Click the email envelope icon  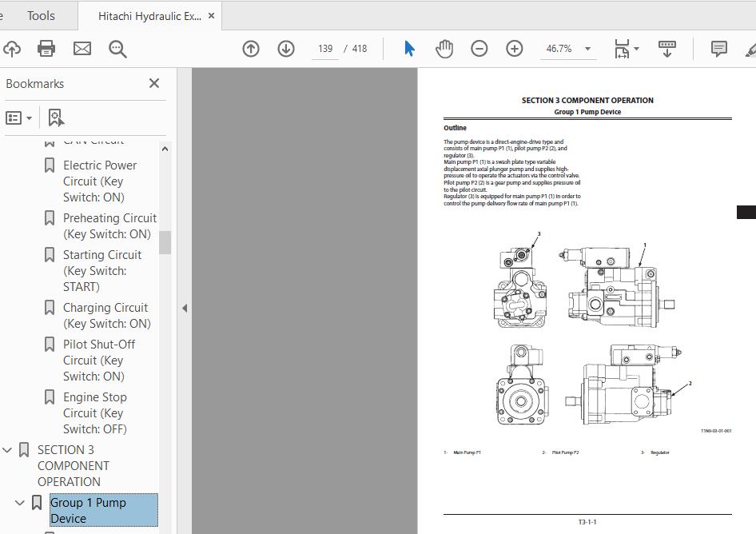click(82, 49)
